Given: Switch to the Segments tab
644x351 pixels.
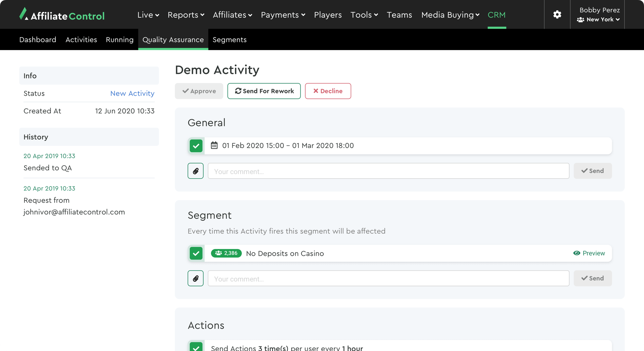Looking at the screenshot, I should click(229, 40).
